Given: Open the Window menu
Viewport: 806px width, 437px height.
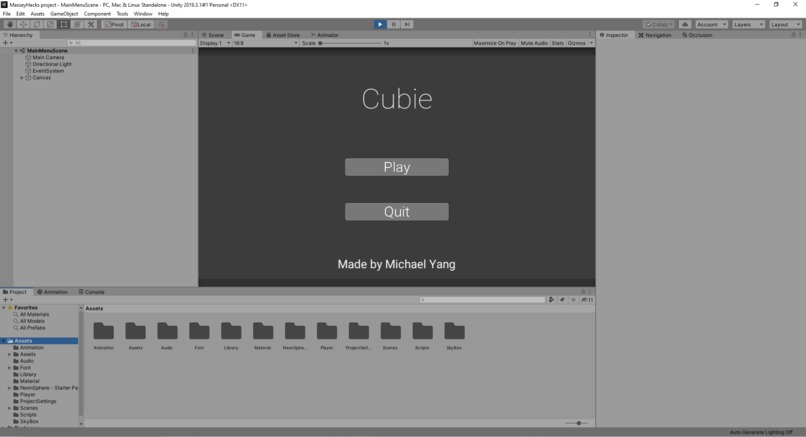Looking at the screenshot, I should click(143, 14).
